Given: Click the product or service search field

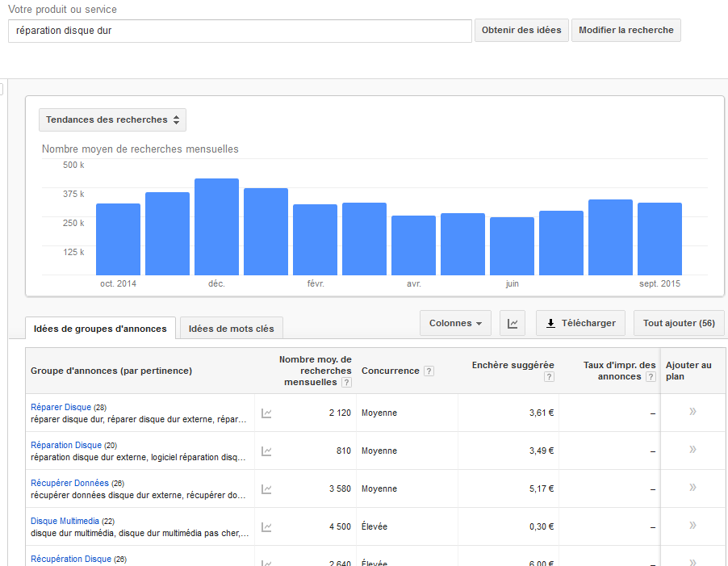Looking at the screenshot, I should pos(240,31).
